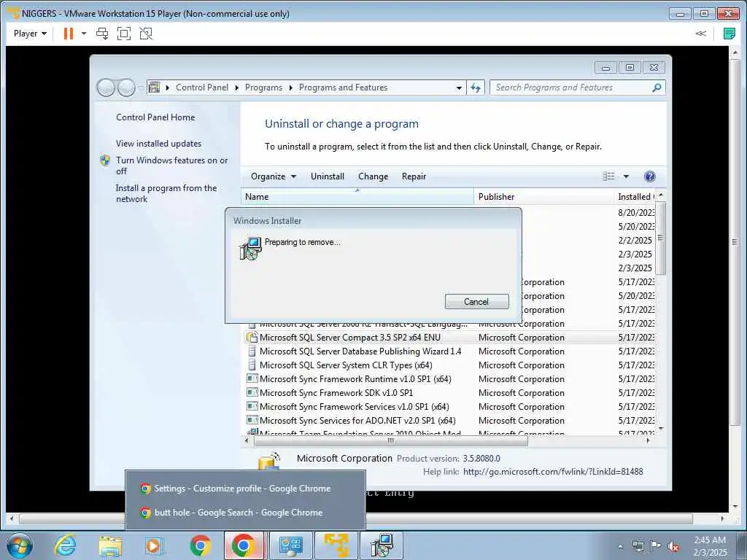Click the muted volume icon in tray
This screenshot has height=560, width=747.
pyautogui.click(x=673, y=546)
